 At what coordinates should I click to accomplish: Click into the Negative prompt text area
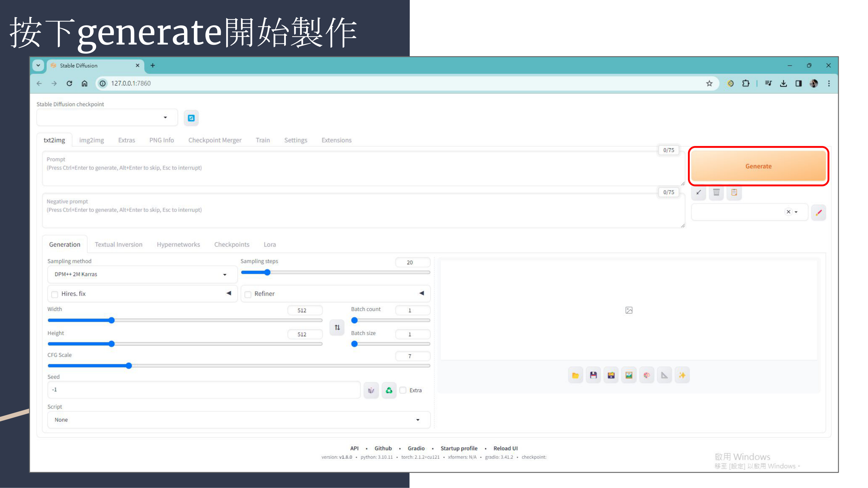coord(364,210)
